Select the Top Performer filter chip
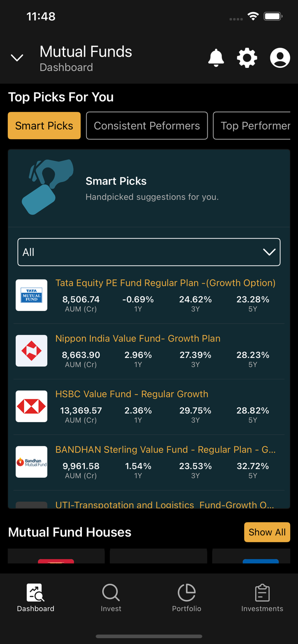The height and width of the screenshot is (644, 298). (x=252, y=126)
